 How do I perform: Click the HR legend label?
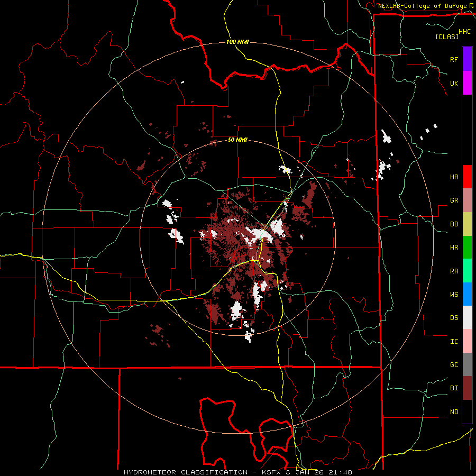pyautogui.click(x=454, y=248)
